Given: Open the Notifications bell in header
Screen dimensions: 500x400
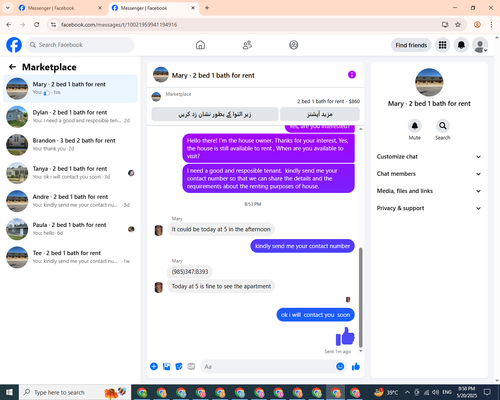Looking at the screenshot, I should point(461,45).
